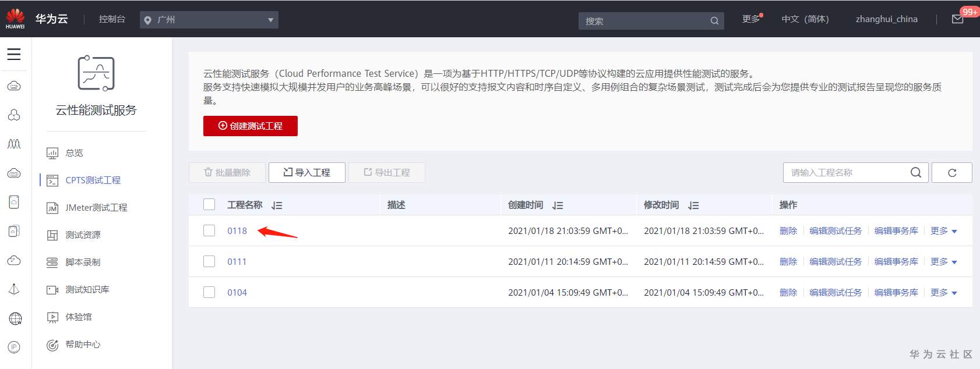Sort by 修改时间 column sort icon
The width and height of the screenshot is (980, 369).
point(693,205)
